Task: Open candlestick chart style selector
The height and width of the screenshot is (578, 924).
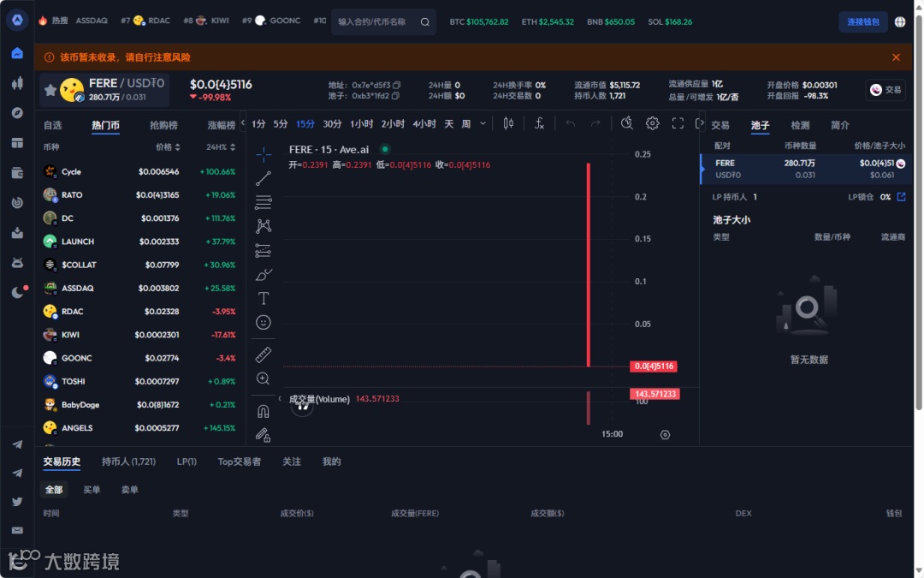Action: click(x=508, y=123)
